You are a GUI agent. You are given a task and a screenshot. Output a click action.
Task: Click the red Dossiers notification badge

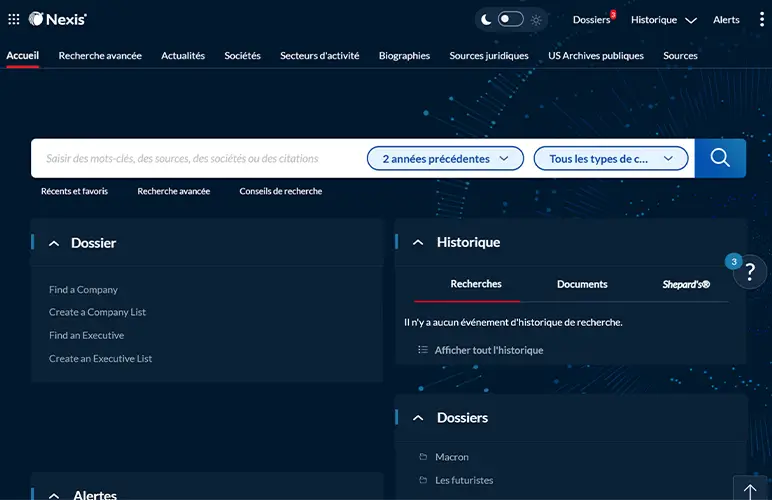(613, 14)
